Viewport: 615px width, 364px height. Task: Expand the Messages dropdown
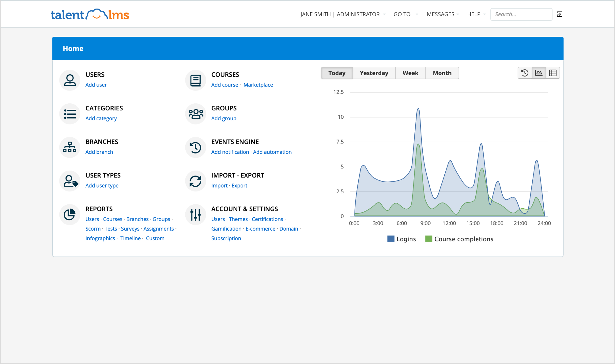tap(443, 14)
